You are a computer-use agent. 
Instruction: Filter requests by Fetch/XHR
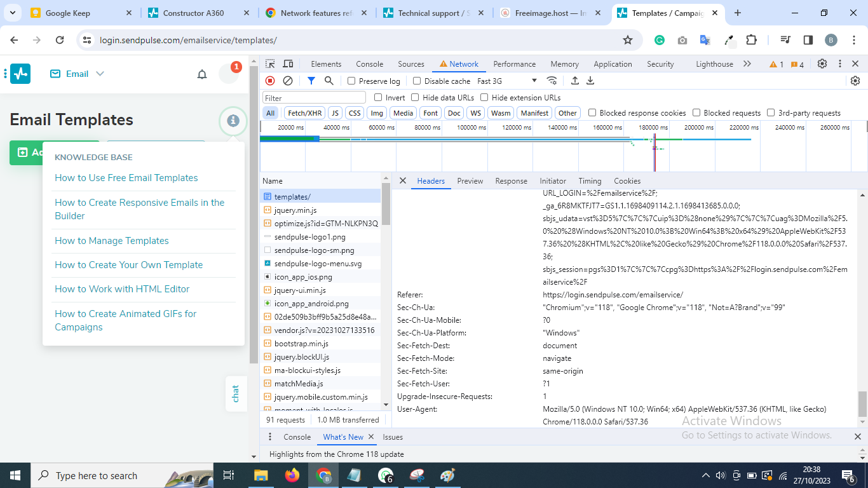click(x=304, y=113)
